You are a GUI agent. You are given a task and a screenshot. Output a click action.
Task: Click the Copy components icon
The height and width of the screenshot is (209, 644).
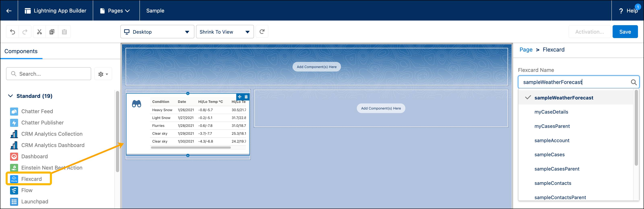pos(52,31)
